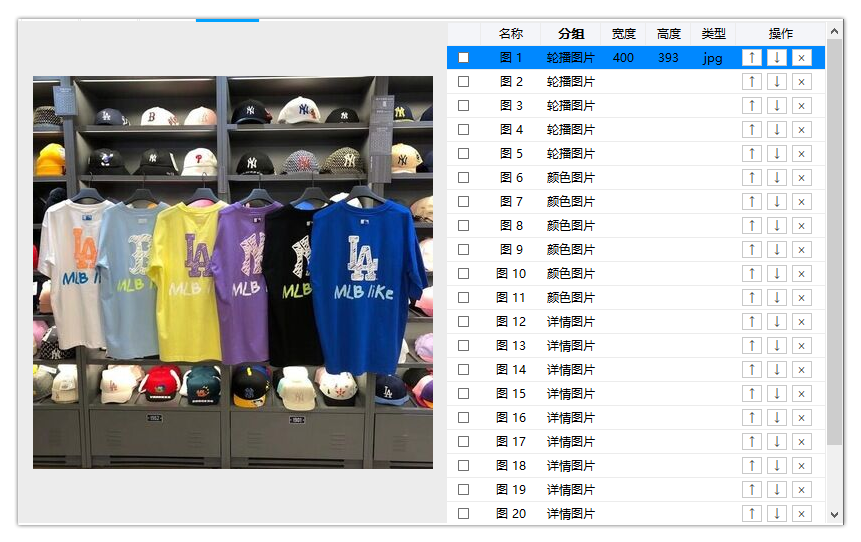Move 图 20 up one position
The width and height of the screenshot is (861, 542).
[751, 513]
